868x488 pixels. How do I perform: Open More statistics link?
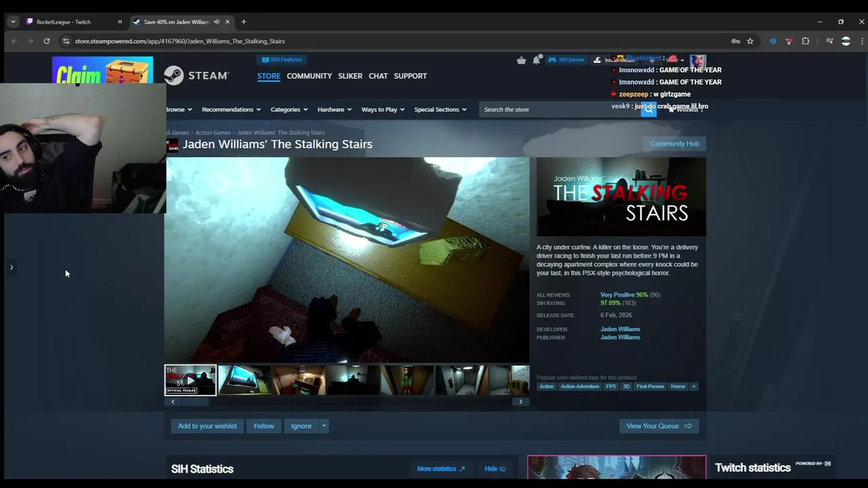pos(441,469)
